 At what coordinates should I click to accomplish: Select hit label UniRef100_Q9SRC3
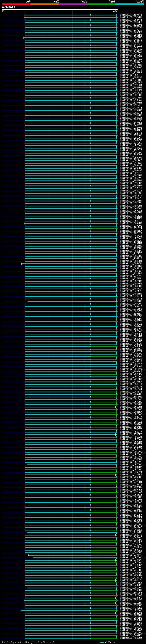pos(131,63)
